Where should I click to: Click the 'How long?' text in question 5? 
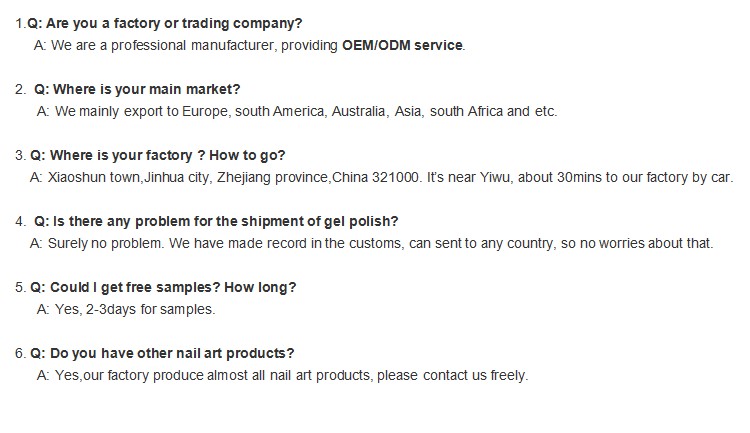point(260,288)
